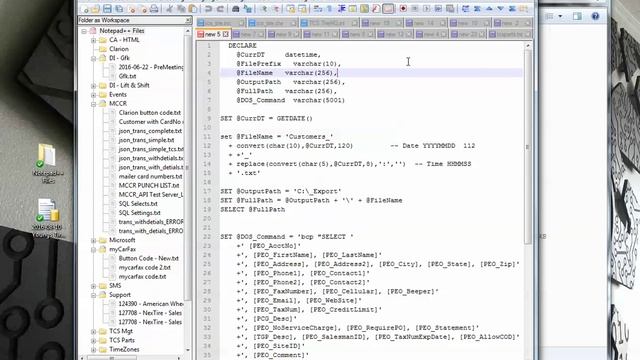Select Gfk.txt in the tree
Image resolution: width=640 pixels, height=360 pixels.
pyautogui.click(x=127, y=76)
